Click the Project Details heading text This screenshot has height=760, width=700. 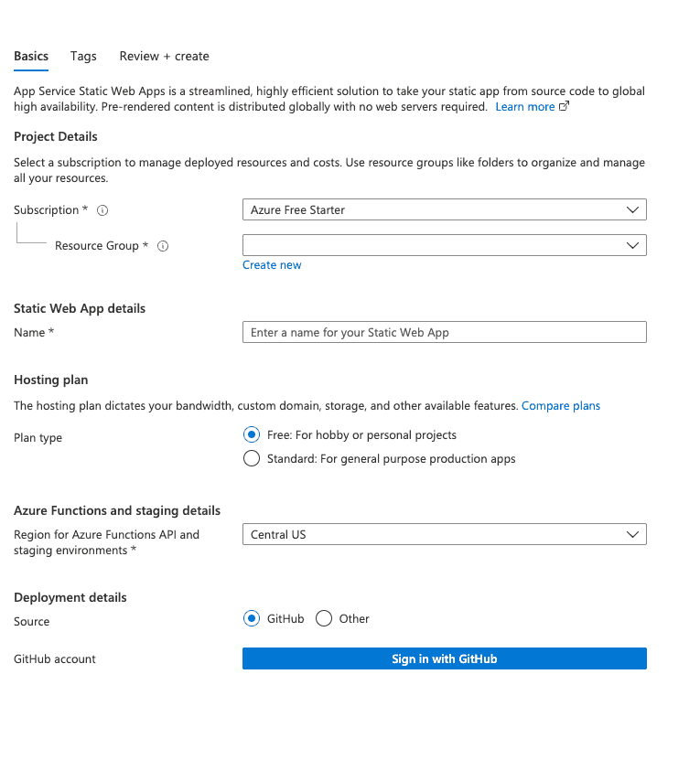(56, 136)
